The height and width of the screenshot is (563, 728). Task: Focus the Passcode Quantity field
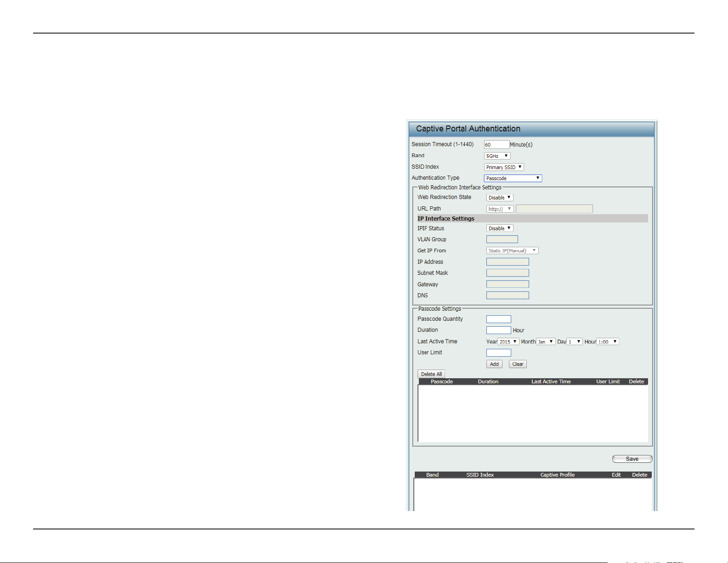coord(499,319)
